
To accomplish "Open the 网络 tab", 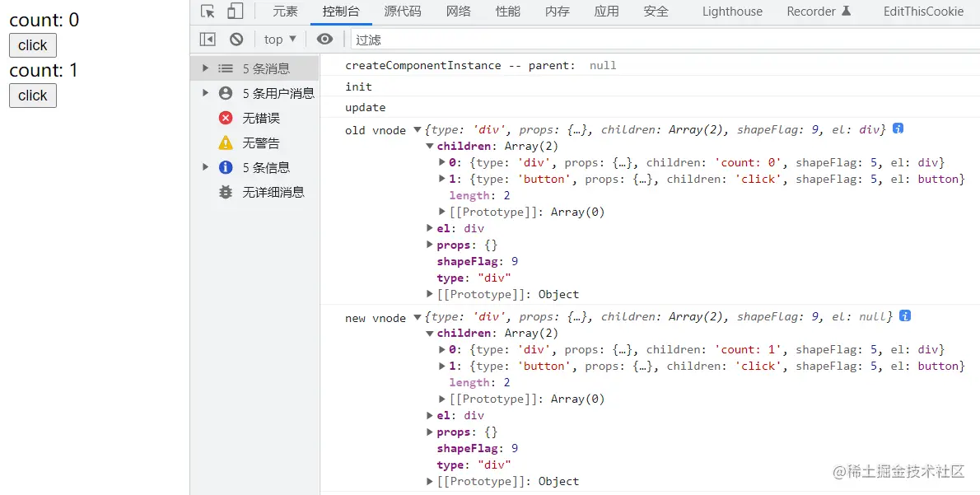I will [458, 12].
